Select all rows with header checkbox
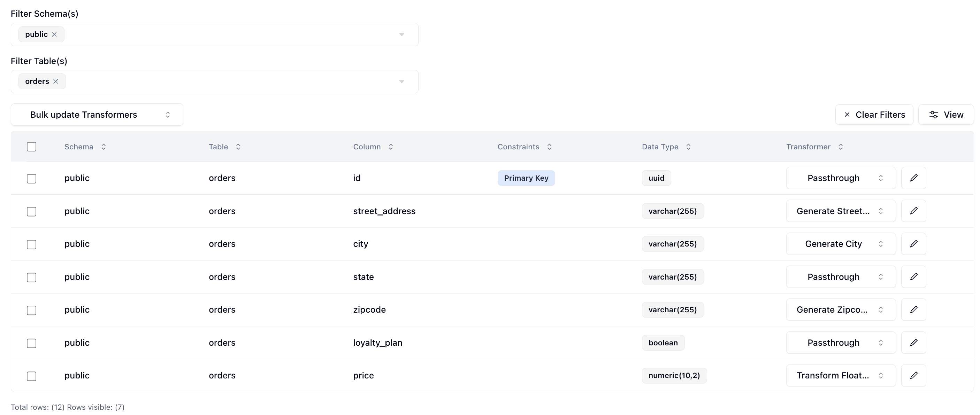980x415 pixels. [32, 147]
